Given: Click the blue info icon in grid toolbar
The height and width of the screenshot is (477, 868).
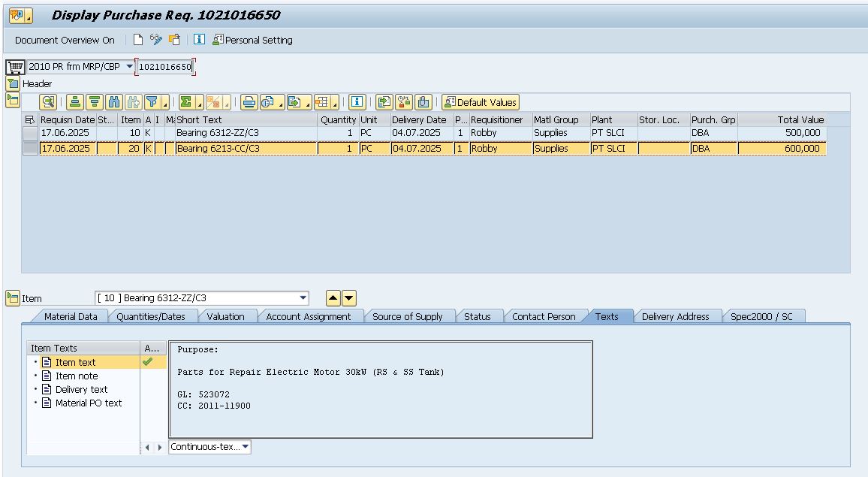Looking at the screenshot, I should (357, 102).
